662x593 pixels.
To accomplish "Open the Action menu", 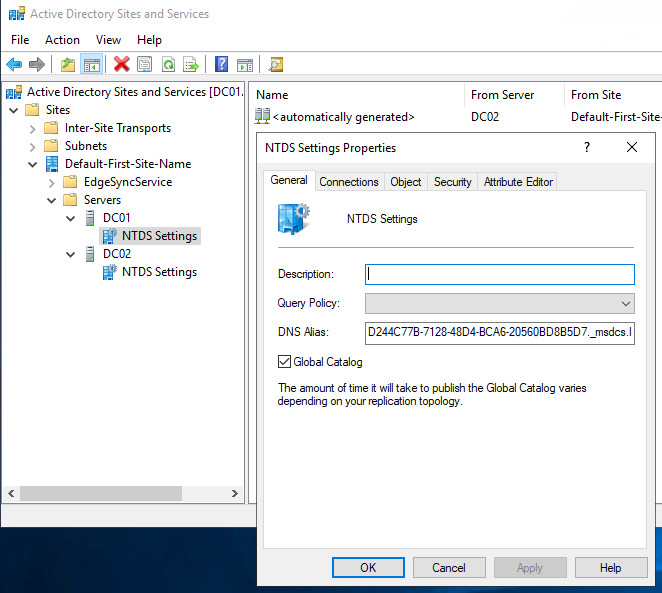I will point(62,40).
